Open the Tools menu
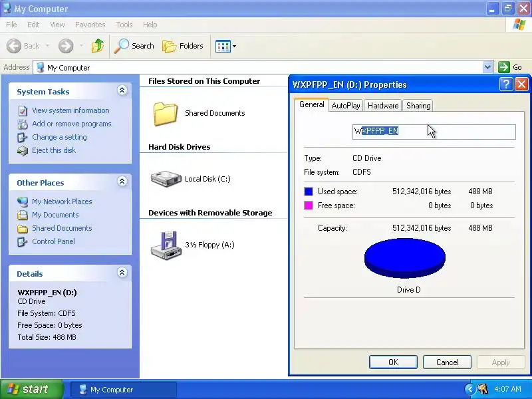Viewport: 532px width, 399px height. tap(124, 25)
